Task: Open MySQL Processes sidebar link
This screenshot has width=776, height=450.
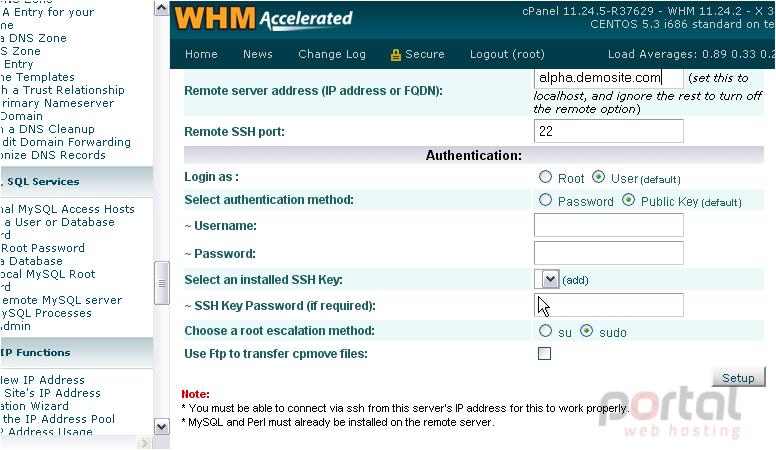Action: pyautogui.click(x=46, y=313)
